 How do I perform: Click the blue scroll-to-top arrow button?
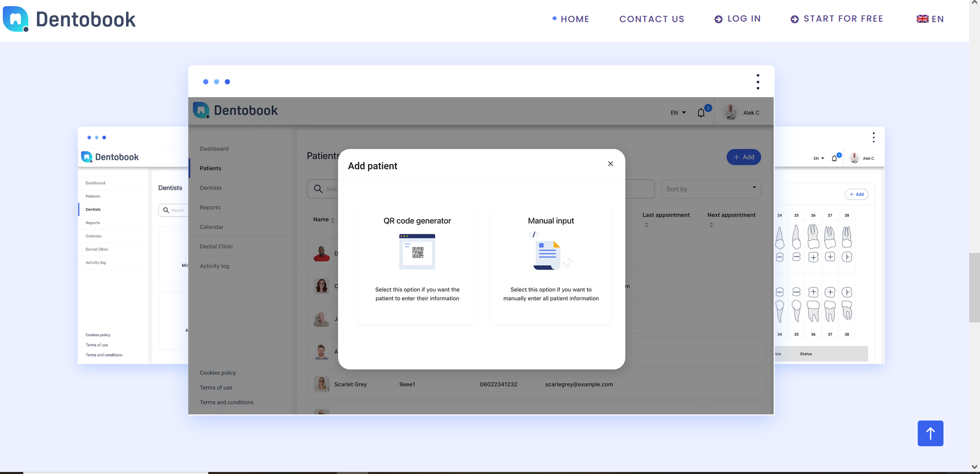[x=930, y=433]
